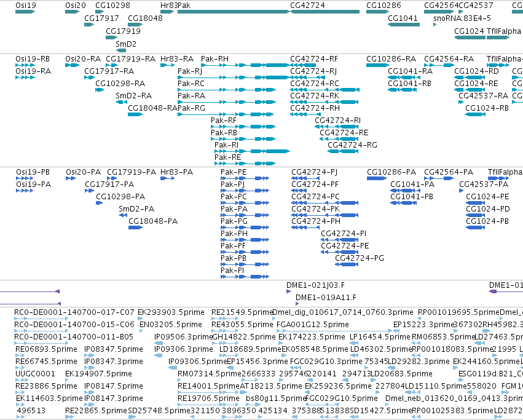
Task: Click the UUGC0001 EST label
Action: [x=35, y=374]
